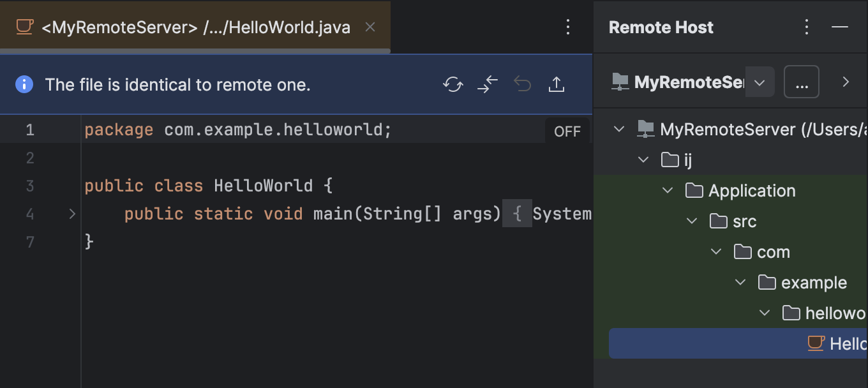Click the upload to remote host icon
Image resolution: width=868 pixels, height=388 pixels.
(x=556, y=84)
